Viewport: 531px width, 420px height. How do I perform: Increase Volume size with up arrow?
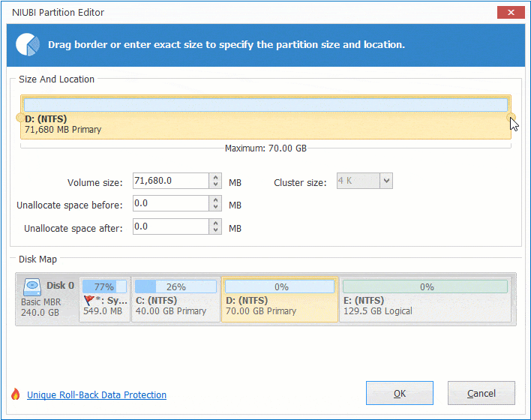coord(216,177)
